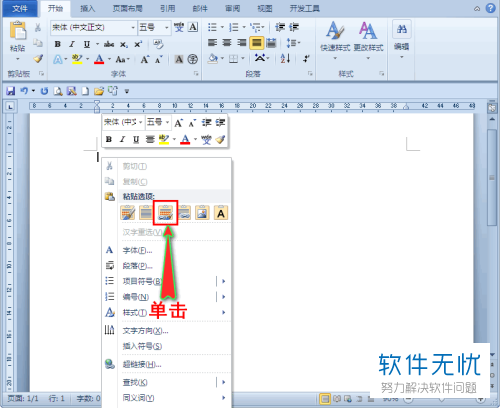Click the Open folder icon in Quick Access Toolbar
The width and height of the screenshot is (500, 408).
click(99, 91)
